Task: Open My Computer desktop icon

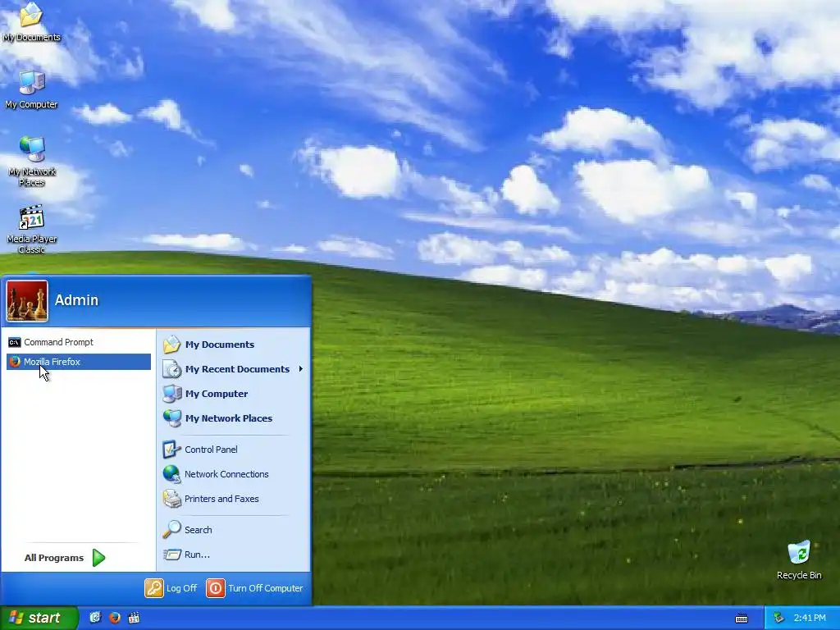Action: click(31, 89)
